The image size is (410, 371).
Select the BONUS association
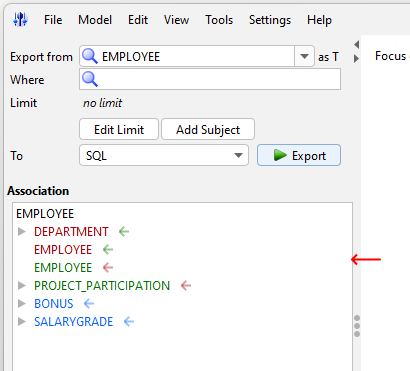54,304
